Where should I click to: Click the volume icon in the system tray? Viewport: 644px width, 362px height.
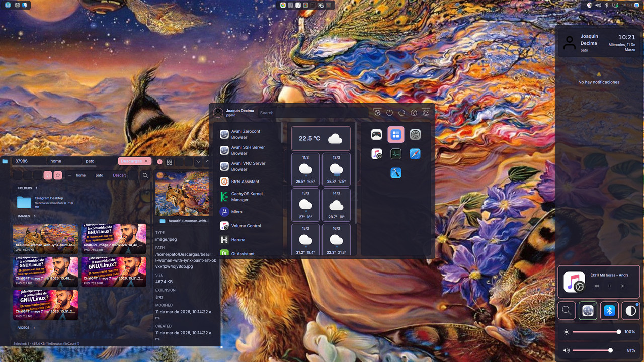tap(598, 5)
